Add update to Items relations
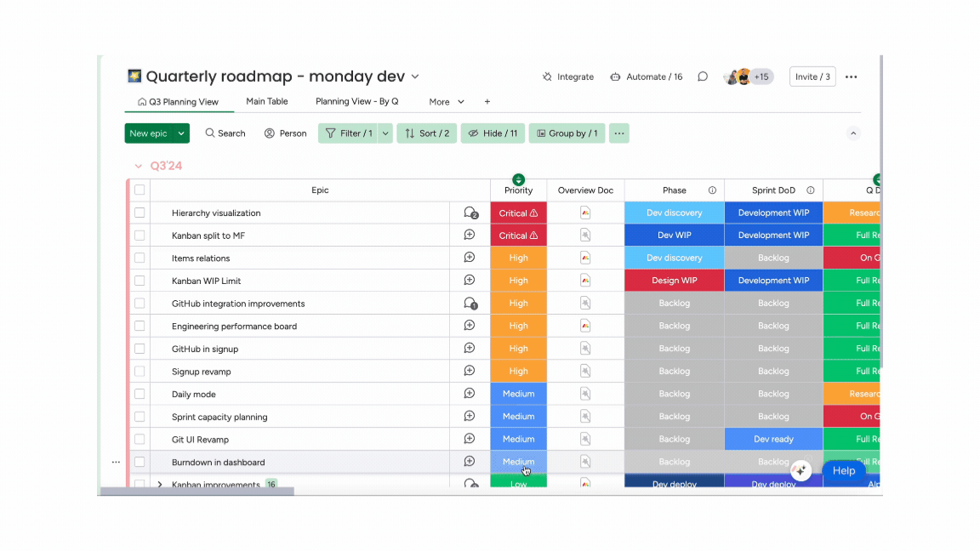This screenshot has height=551, width=980. [x=470, y=258]
